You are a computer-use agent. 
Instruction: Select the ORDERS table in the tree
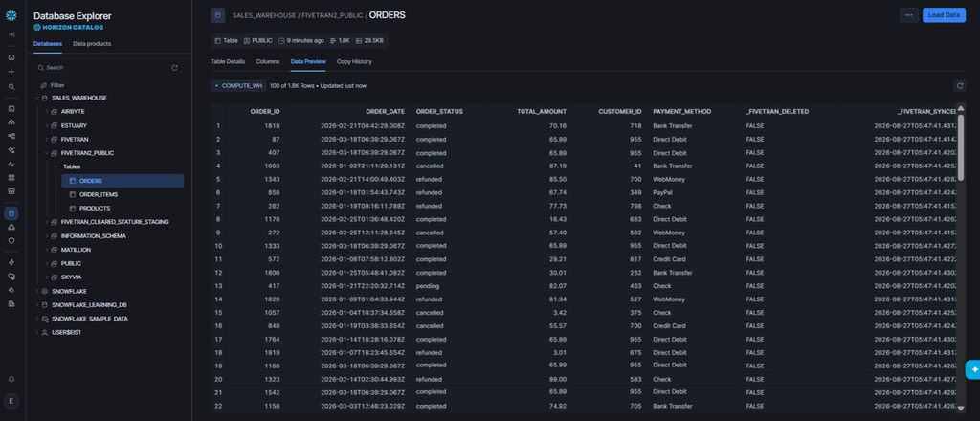tap(122, 181)
